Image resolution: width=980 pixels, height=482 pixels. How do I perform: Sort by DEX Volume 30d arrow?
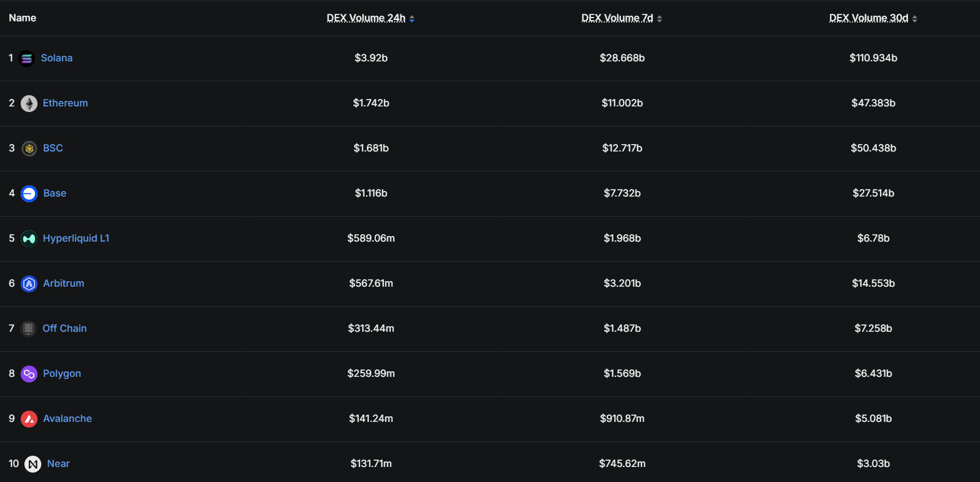click(914, 19)
